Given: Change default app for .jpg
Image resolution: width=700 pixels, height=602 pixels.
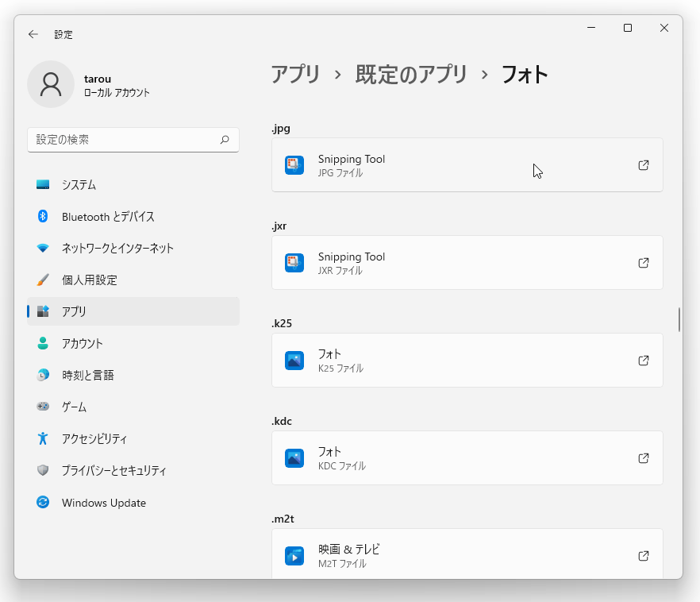Looking at the screenshot, I should point(467,165).
